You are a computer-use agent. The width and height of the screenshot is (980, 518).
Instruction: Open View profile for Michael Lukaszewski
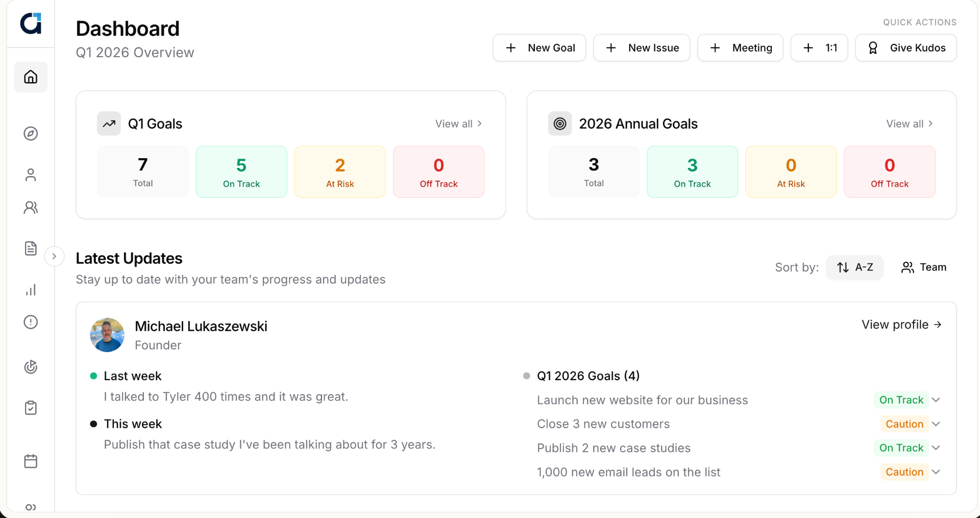pyautogui.click(x=901, y=325)
